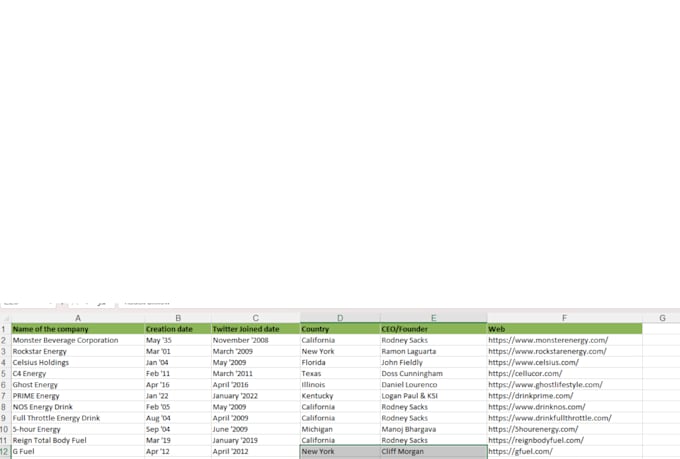680x459 pixels.
Task: Click creation date 'Apr '16' cell
Action: (x=178, y=385)
